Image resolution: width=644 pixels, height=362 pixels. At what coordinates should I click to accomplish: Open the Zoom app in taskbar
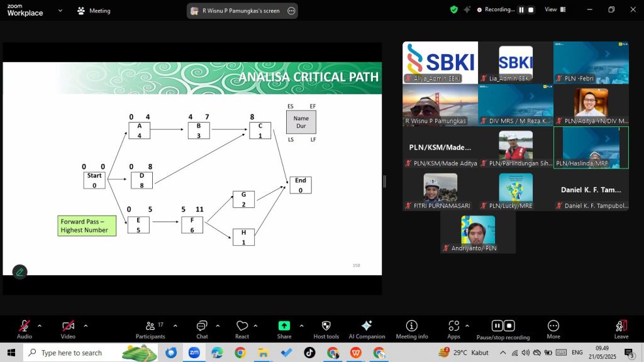tap(194, 353)
